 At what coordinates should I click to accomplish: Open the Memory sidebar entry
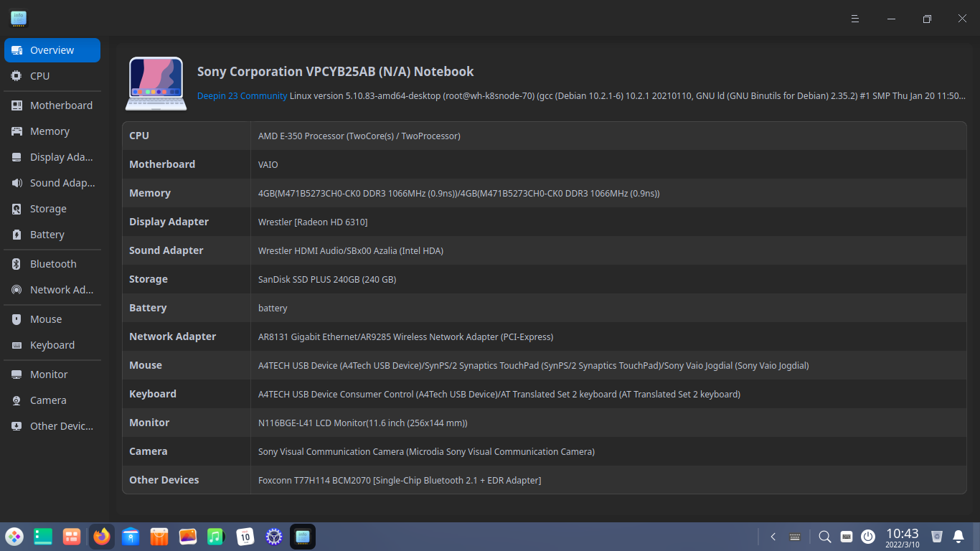pyautogui.click(x=52, y=131)
